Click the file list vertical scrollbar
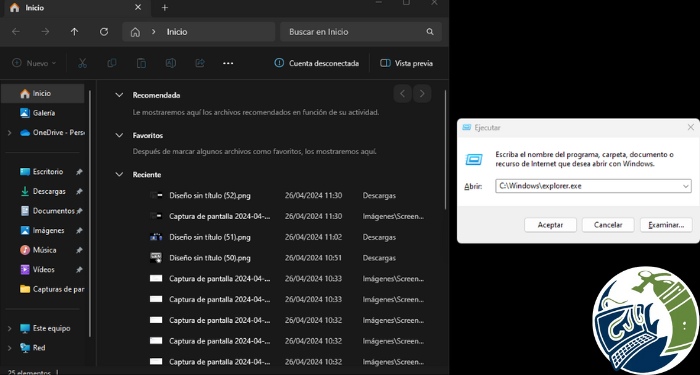 [x=445, y=150]
